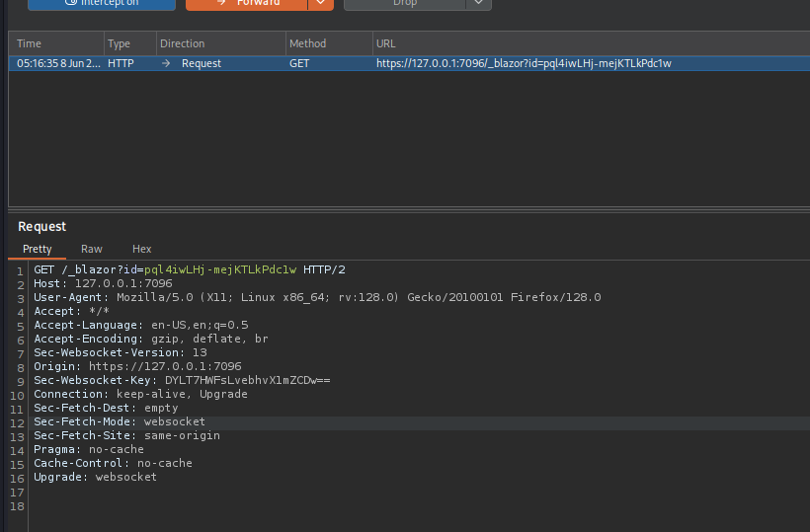Image resolution: width=810 pixels, height=532 pixels.
Task: Switch to the Pretty tab
Action: pos(38,250)
